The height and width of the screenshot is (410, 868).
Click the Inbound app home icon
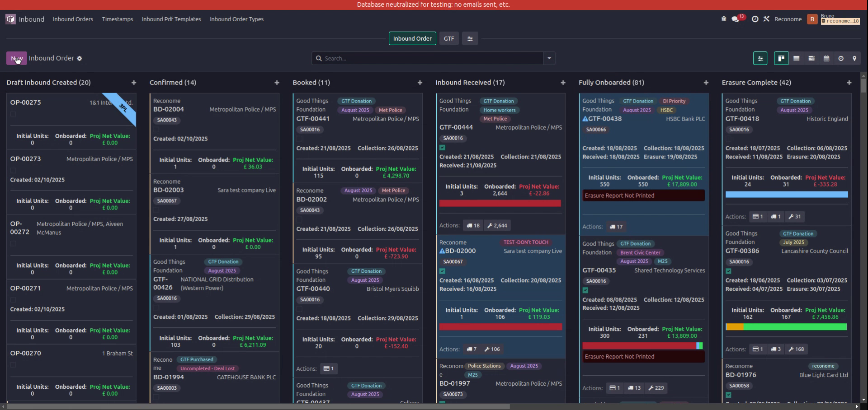pos(10,19)
